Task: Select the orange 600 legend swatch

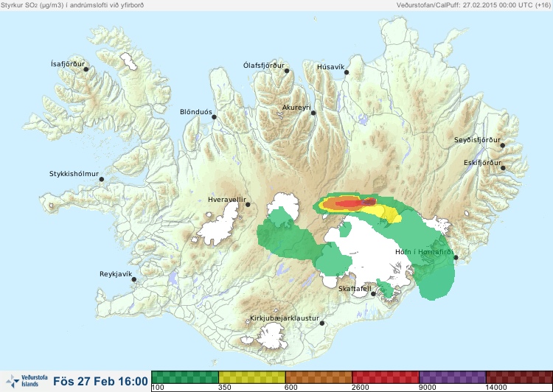Action: [x=319, y=377]
